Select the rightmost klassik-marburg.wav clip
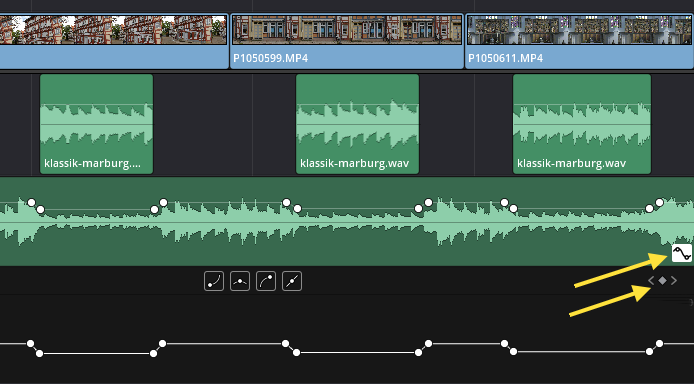The width and height of the screenshot is (694, 384). click(x=582, y=124)
